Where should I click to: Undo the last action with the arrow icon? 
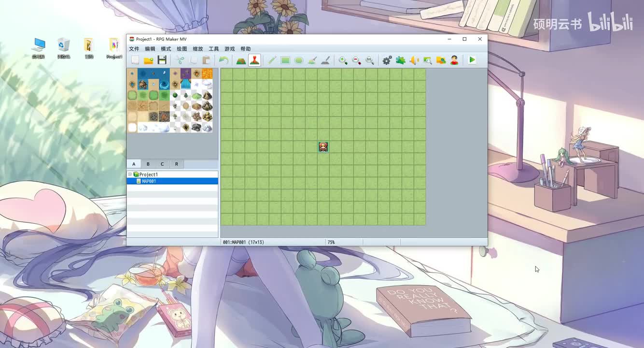coord(224,60)
